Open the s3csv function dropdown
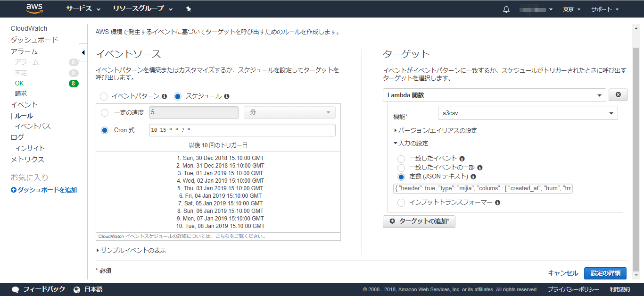This screenshot has height=296, width=644. point(528,113)
